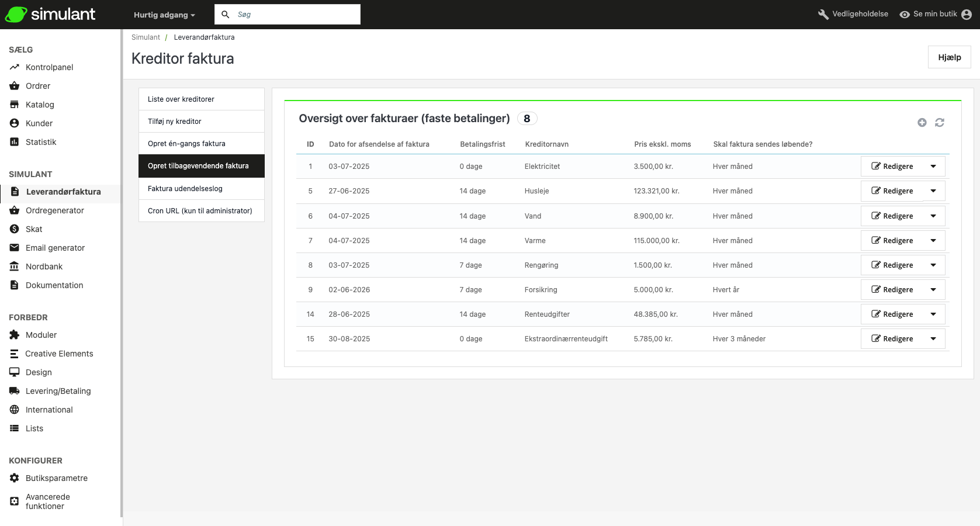Expand dropdown arrow for Elektricitet row
This screenshot has height=526, width=980.
[x=933, y=167]
